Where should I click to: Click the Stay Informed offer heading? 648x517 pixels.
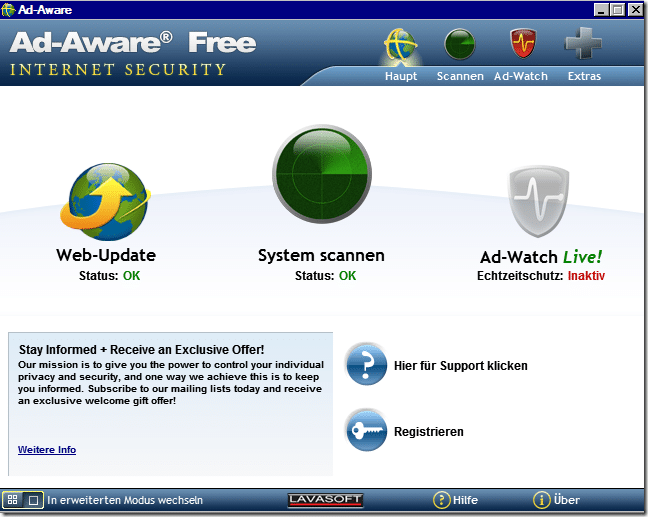[141, 350]
